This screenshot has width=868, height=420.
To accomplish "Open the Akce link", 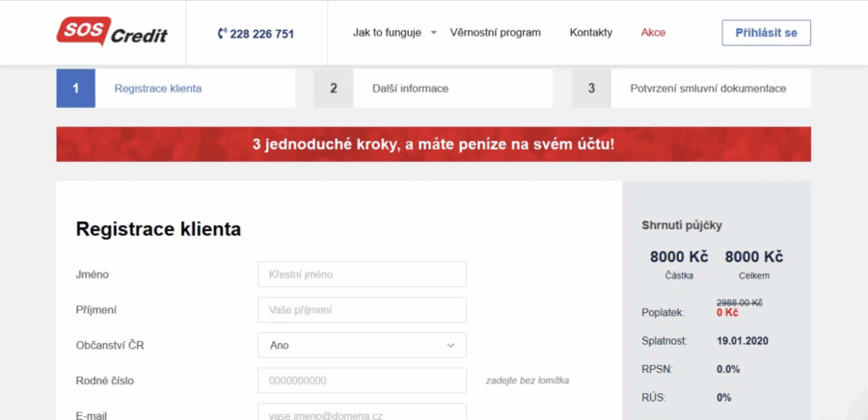I will click(x=653, y=33).
